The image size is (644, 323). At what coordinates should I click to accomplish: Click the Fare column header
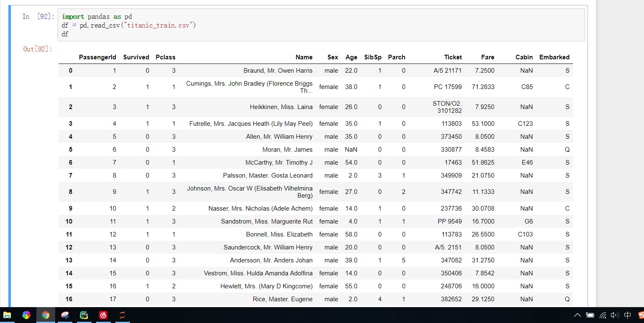(x=488, y=57)
